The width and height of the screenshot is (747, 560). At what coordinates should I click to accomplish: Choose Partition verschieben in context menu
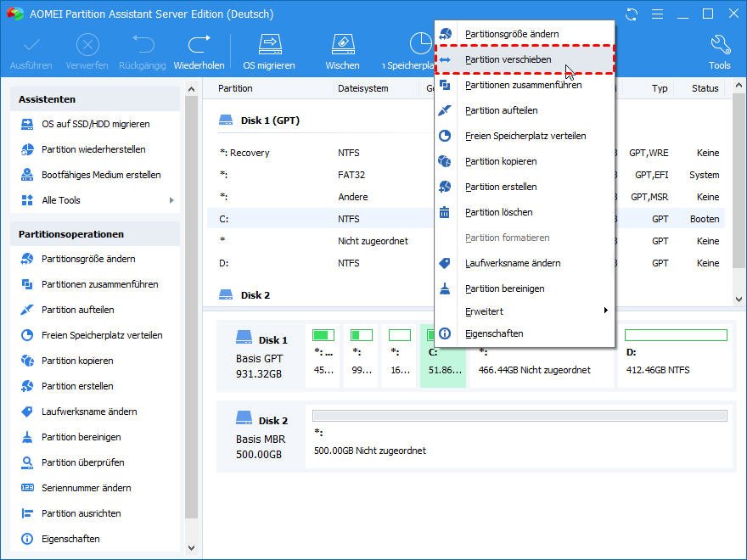click(525, 59)
